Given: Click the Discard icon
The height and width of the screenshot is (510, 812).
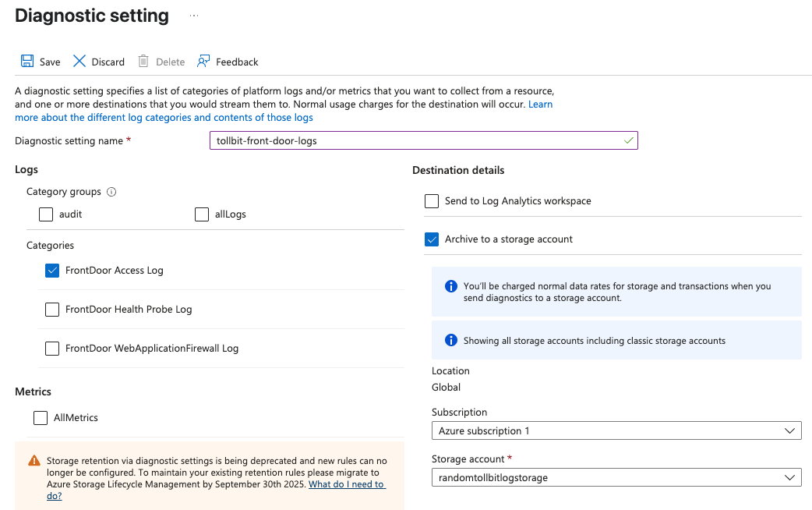Looking at the screenshot, I should coord(78,61).
